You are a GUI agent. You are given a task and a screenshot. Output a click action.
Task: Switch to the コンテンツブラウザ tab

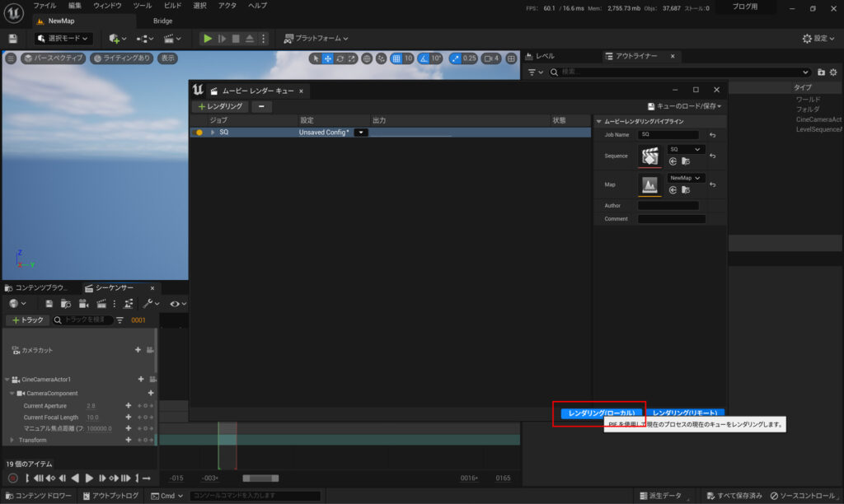tap(41, 287)
